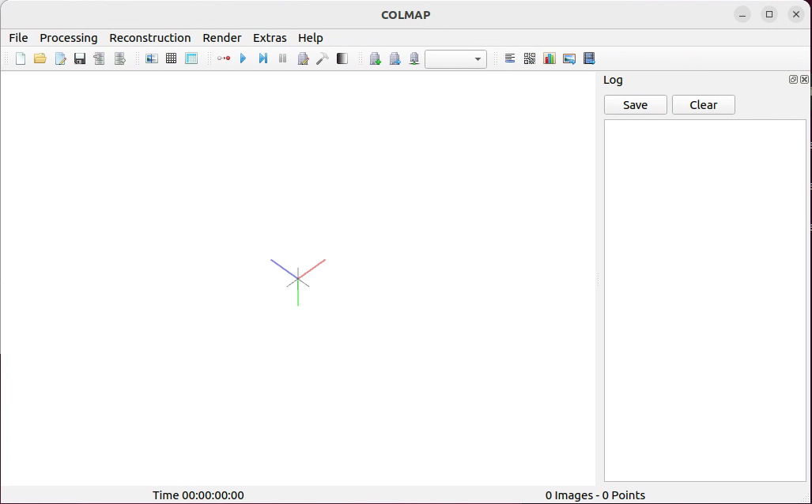The image size is (812, 504).
Task: Maximize the COLMAP window
Action: click(x=769, y=14)
